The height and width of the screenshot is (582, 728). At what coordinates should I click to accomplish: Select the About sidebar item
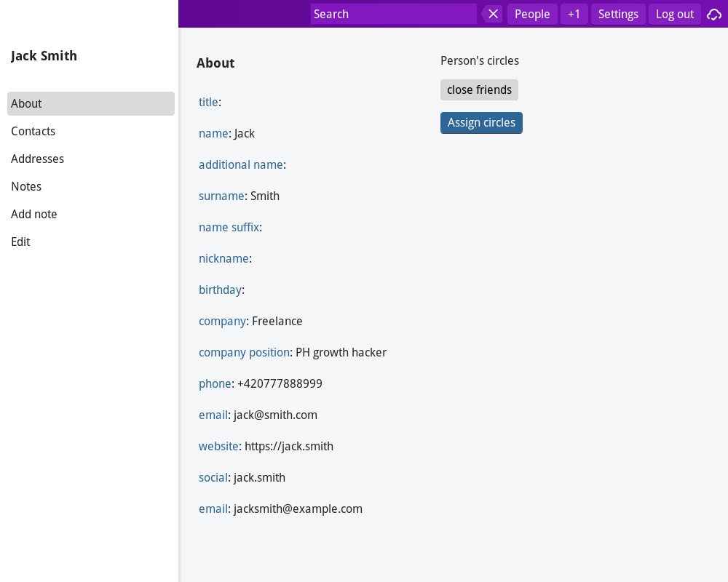tap(91, 103)
